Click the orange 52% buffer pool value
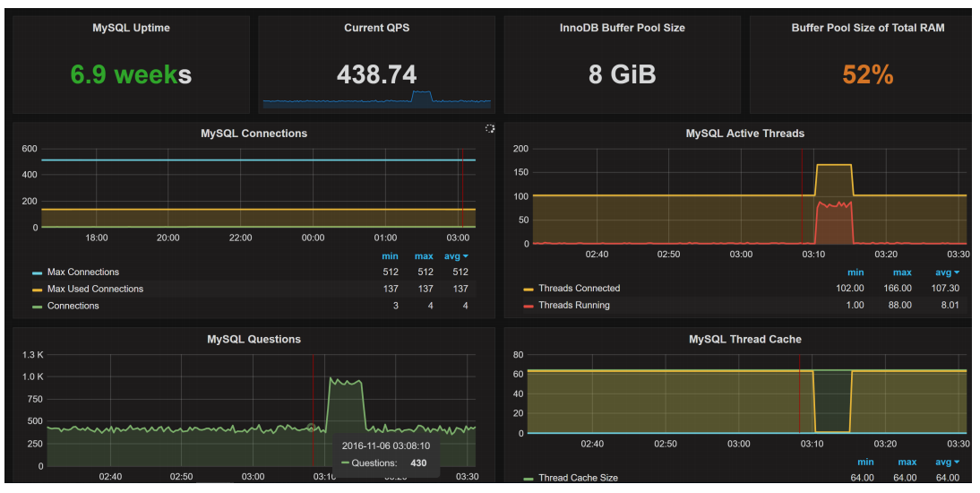 867,74
